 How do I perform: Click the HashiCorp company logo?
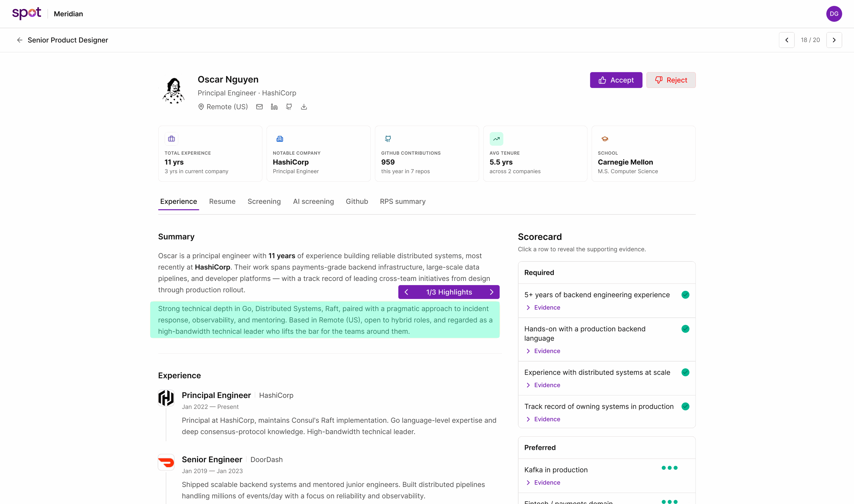(x=166, y=398)
